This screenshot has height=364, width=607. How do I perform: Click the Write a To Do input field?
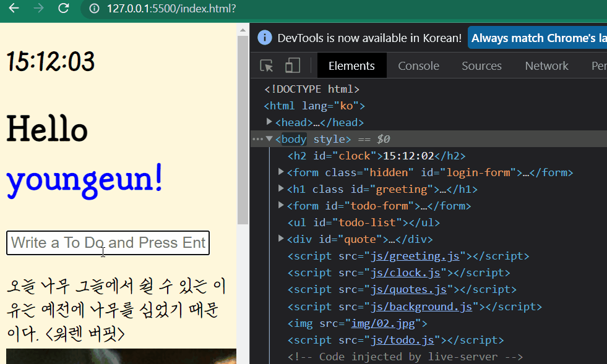(x=108, y=243)
